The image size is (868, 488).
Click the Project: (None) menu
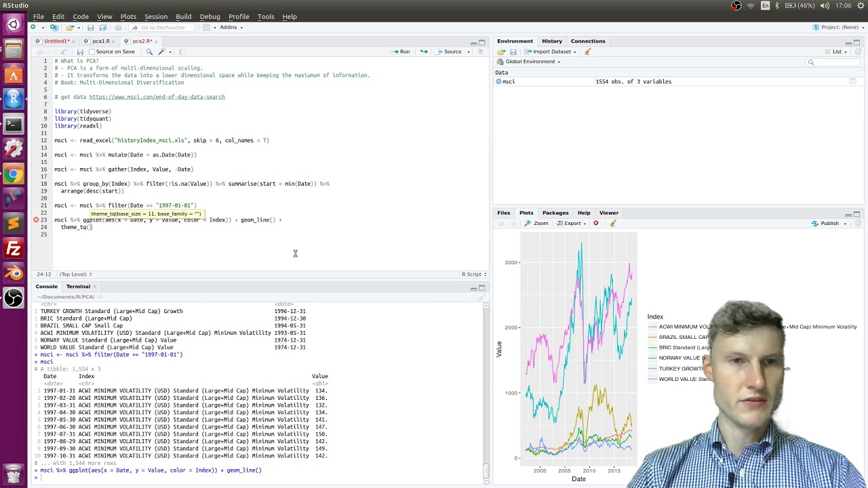click(839, 27)
